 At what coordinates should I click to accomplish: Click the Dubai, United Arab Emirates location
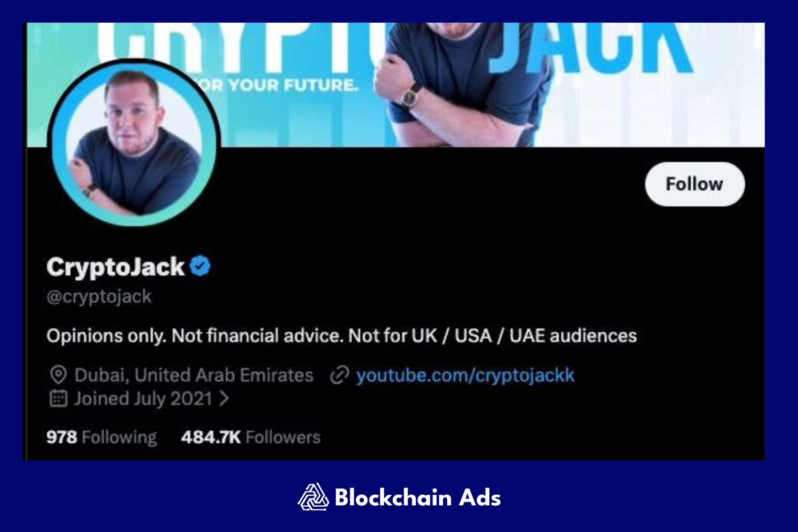point(194,375)
